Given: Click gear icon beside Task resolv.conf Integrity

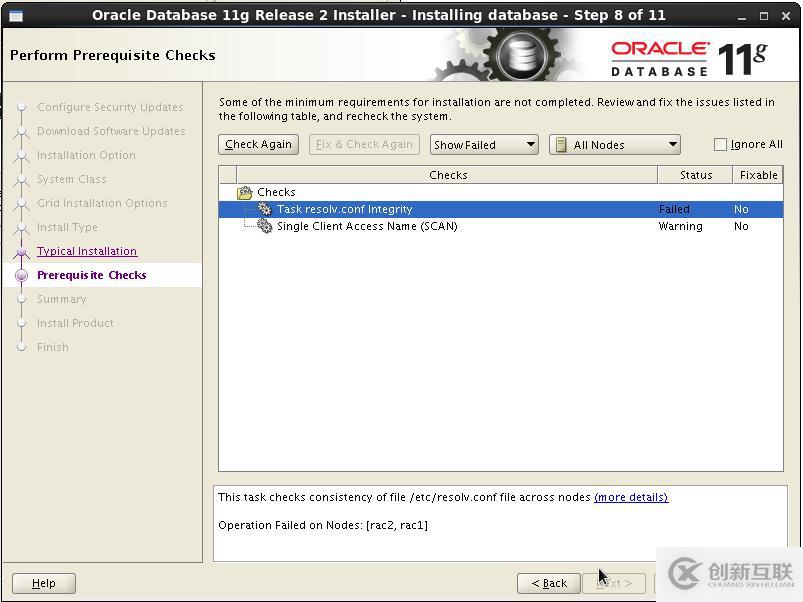Looking at the screenshot, I should tap(264, 209).
